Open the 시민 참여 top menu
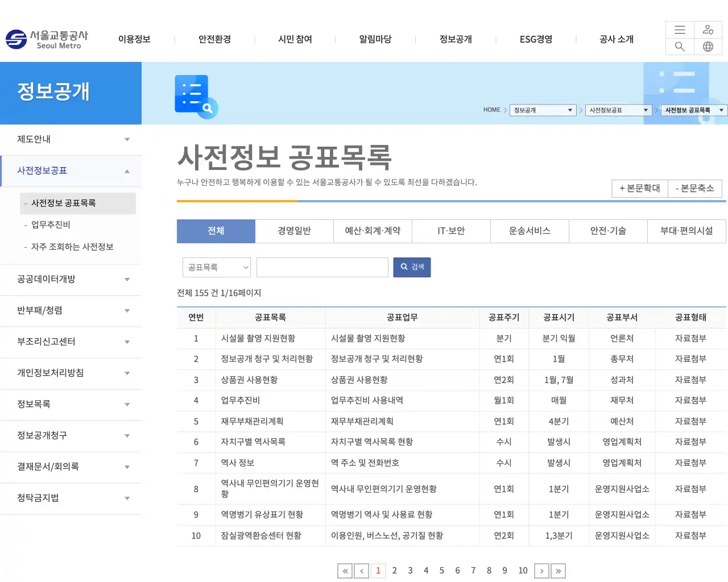Image resolution: width=728 pixels, height=582 pixels. (x=295, y=39)
